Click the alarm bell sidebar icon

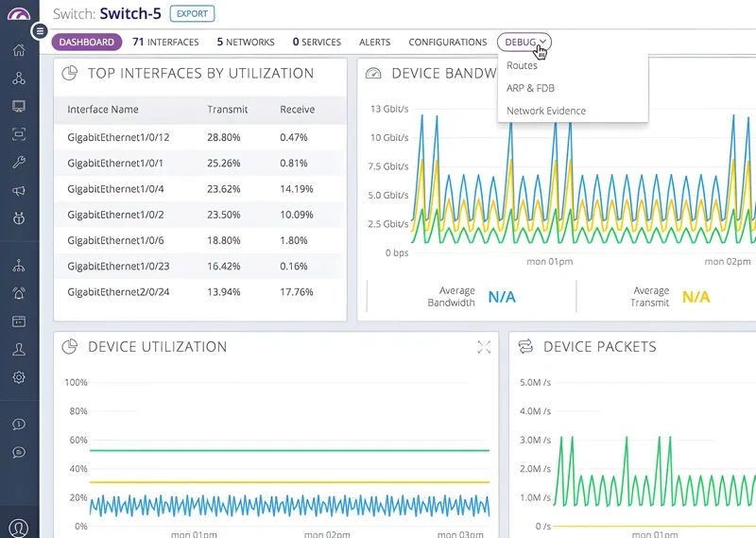(x=19, y=293)
